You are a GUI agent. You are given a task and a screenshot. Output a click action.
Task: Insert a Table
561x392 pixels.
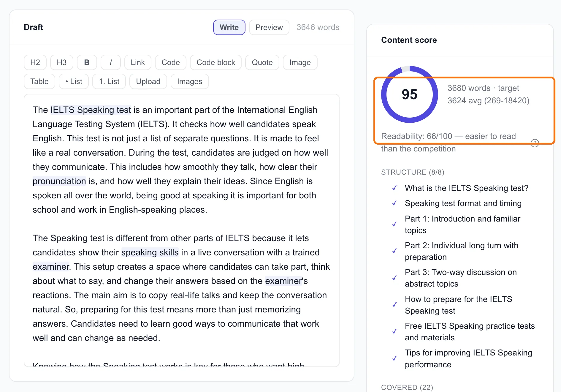pos(39,81)
